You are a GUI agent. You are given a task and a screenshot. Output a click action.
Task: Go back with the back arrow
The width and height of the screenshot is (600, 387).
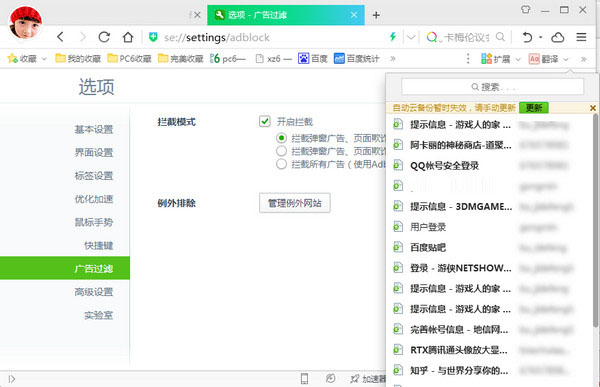coord(60,37)
